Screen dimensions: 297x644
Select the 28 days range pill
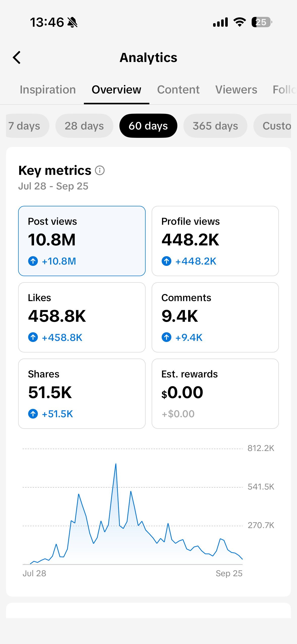click(84, 126)
